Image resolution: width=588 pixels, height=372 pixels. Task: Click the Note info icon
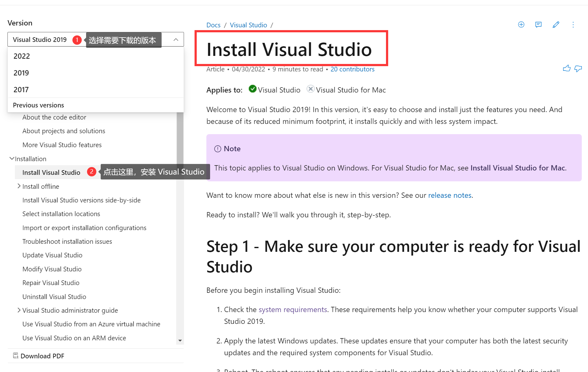click(x=218, y=149)
